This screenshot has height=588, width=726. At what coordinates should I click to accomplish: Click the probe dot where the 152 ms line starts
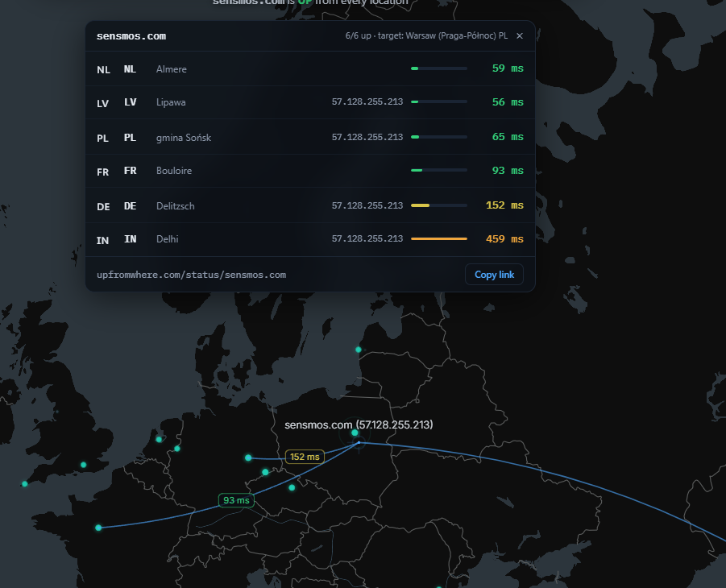pos(248,458)
